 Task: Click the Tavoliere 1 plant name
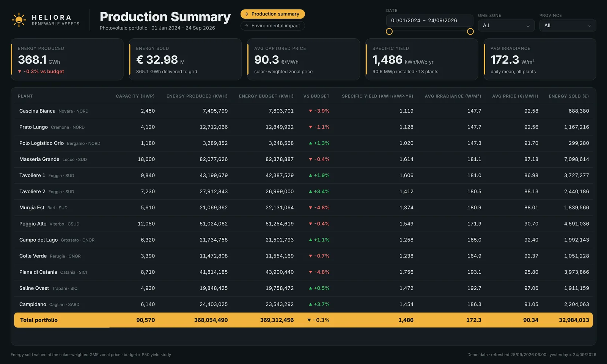(32, 176)
